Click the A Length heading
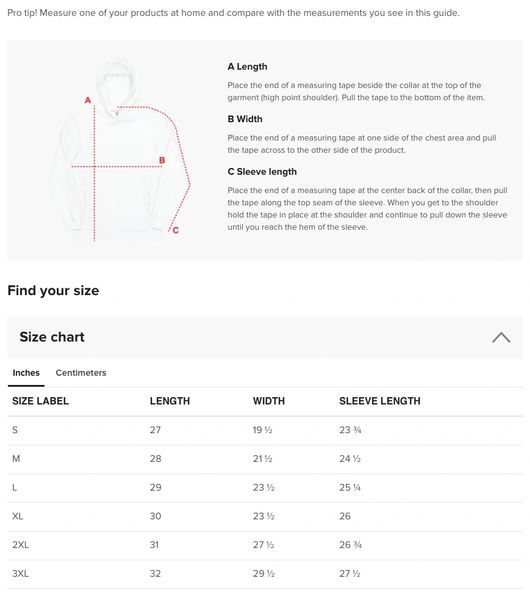This screenshot has width=530, height=600. point(247,67)
